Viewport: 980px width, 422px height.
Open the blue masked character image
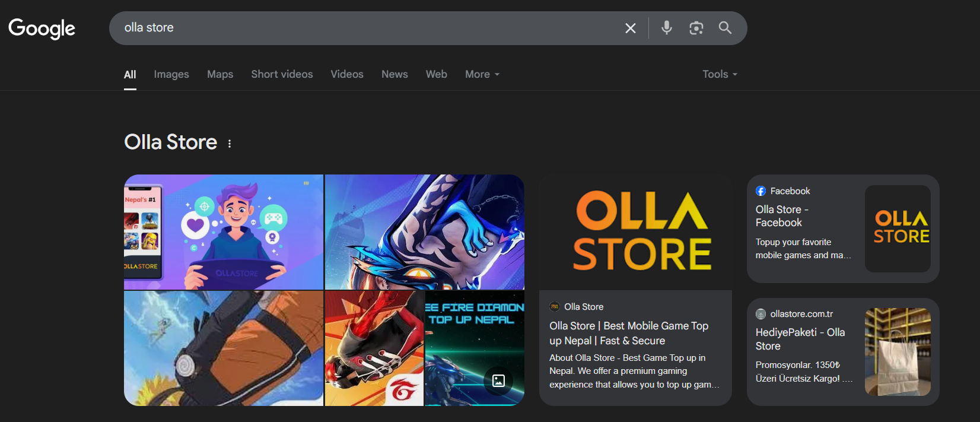(425, 231)
